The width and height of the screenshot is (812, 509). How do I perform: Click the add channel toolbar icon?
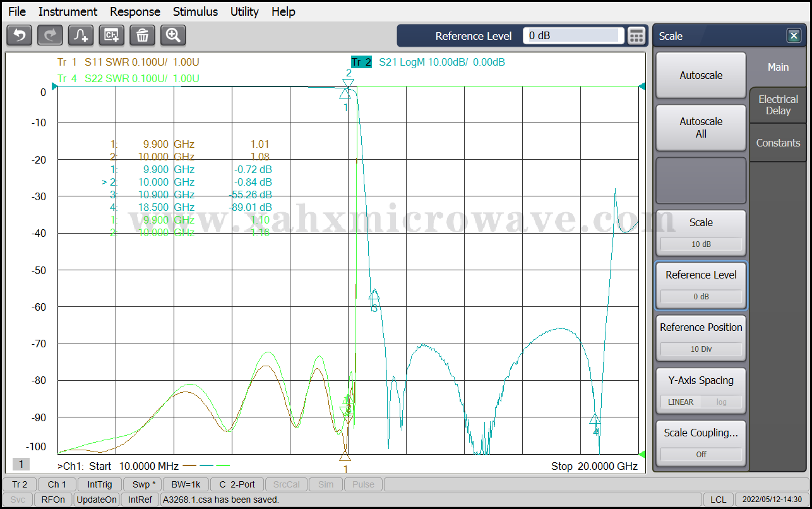(112, 35)
